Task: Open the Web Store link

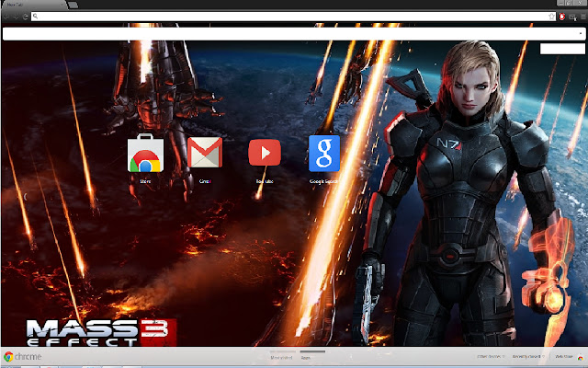Action: point(563,356)
